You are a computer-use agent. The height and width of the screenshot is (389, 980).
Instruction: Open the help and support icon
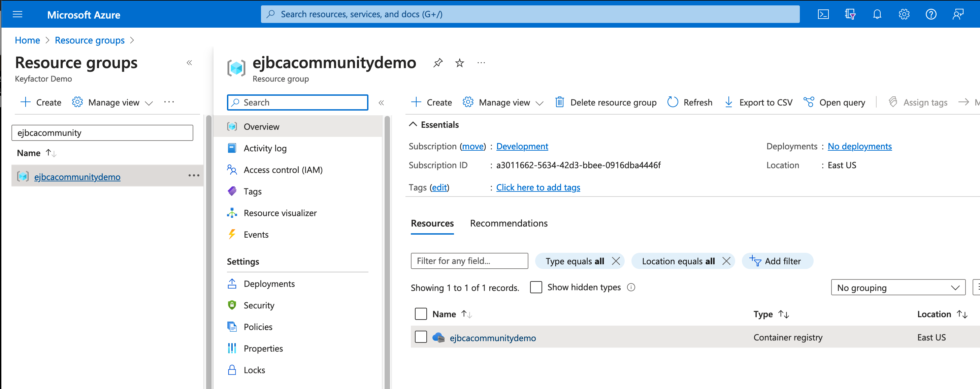point(931,14)
